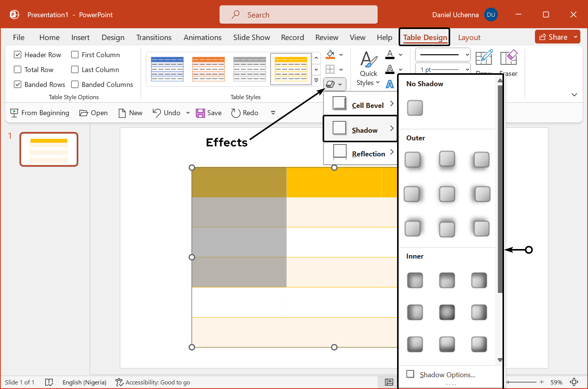Select the orange table style swatch
The image size is (588, 389).
(x=208, y=69)
